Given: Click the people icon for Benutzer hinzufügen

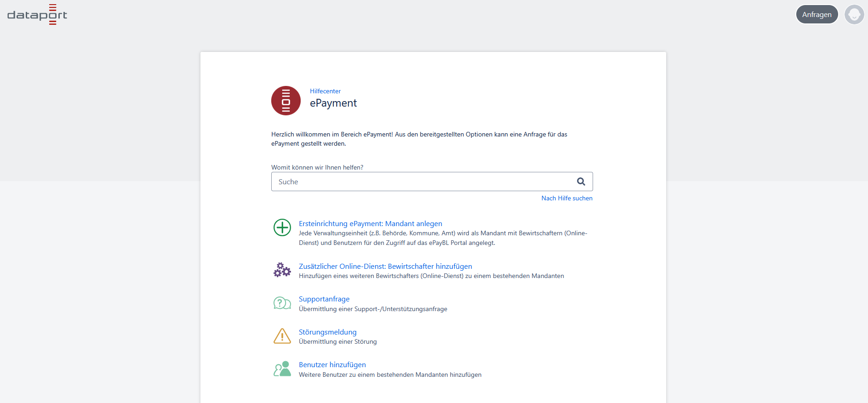Looking at the screenshot, I should [x=282, y=369].
